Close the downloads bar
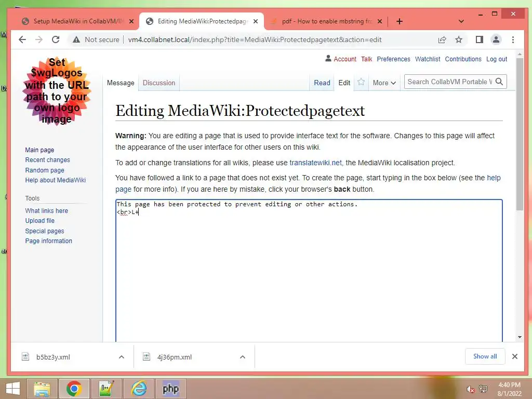 point(515,356)
